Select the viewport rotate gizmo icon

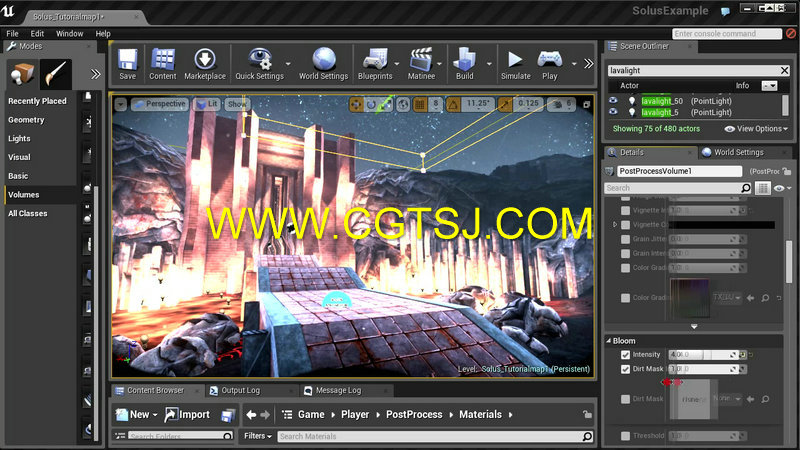tap(371, 105)
